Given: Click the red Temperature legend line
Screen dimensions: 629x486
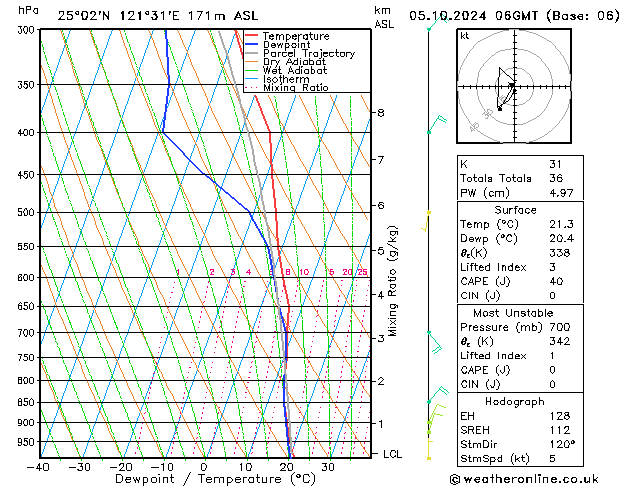Looking at the screenshot, I should tap(251, 36).
